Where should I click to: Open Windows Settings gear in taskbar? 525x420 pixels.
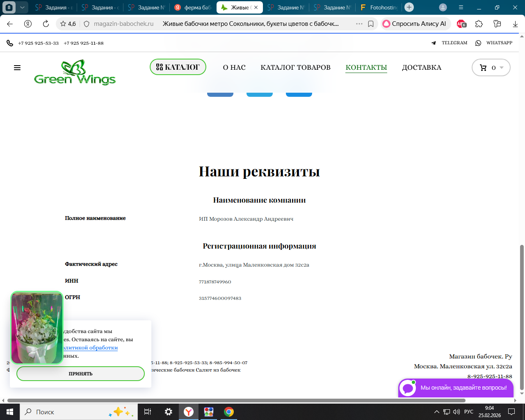coord(169,412)
